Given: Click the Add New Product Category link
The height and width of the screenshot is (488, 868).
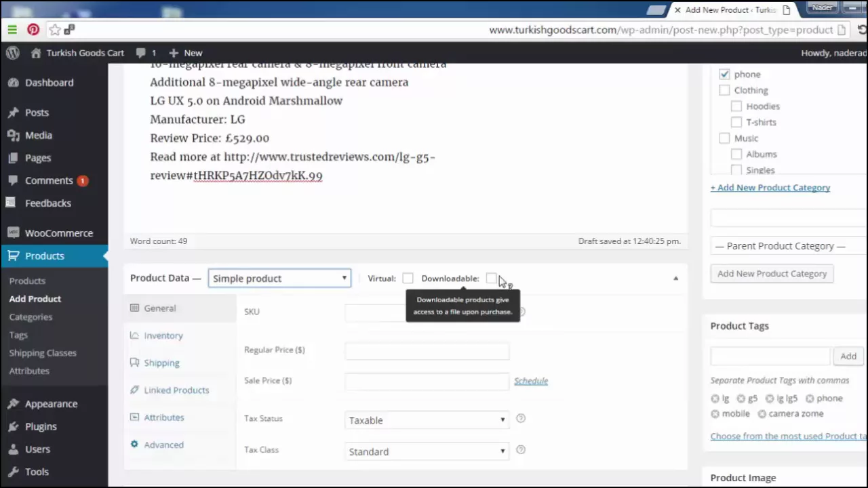Looking at the screenshot, I should 770,188.
